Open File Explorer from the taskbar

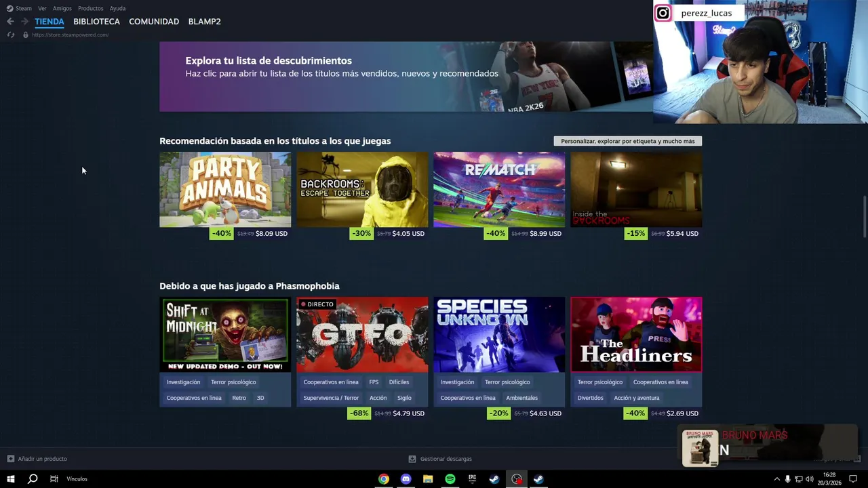[x=428, y=479]
